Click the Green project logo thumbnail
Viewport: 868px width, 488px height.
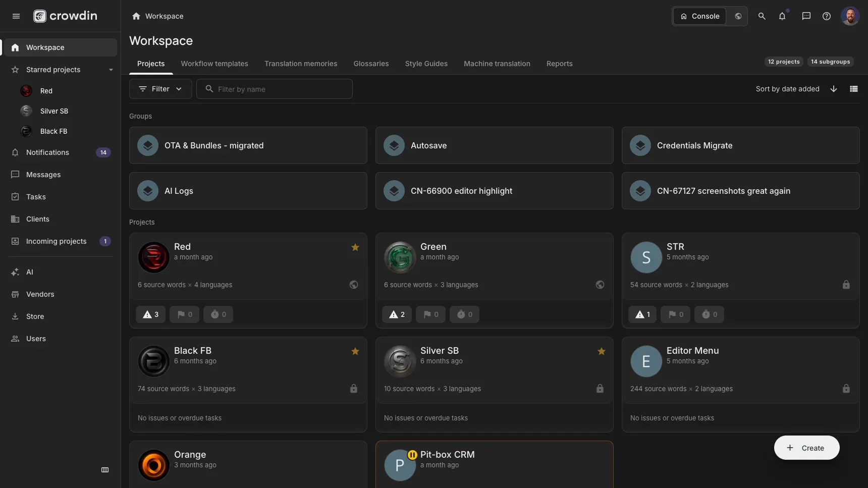(x=400, y=257)
